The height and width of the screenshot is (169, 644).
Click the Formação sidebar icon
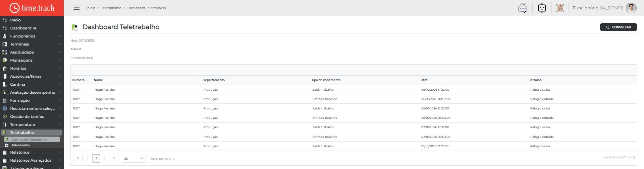pos(5,100)
